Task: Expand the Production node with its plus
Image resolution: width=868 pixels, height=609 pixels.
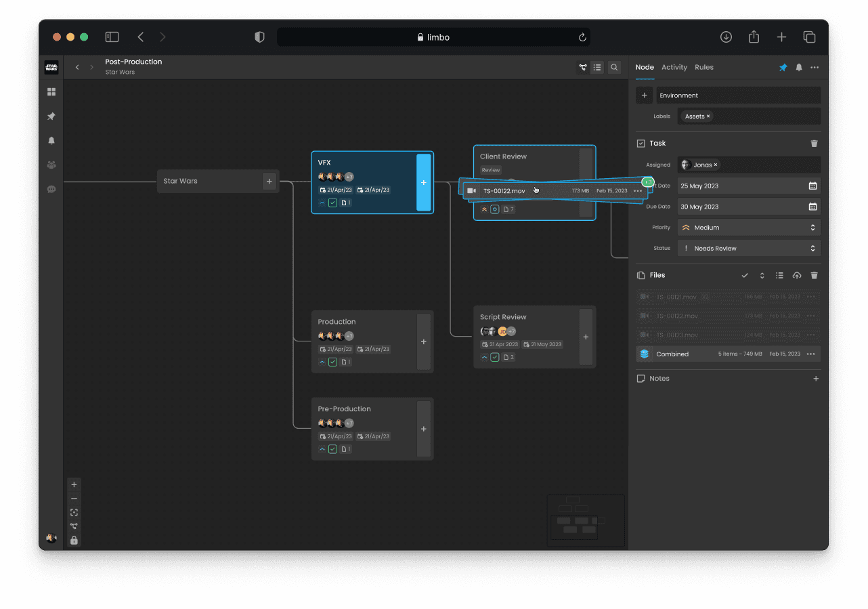Action: [424, 342]
